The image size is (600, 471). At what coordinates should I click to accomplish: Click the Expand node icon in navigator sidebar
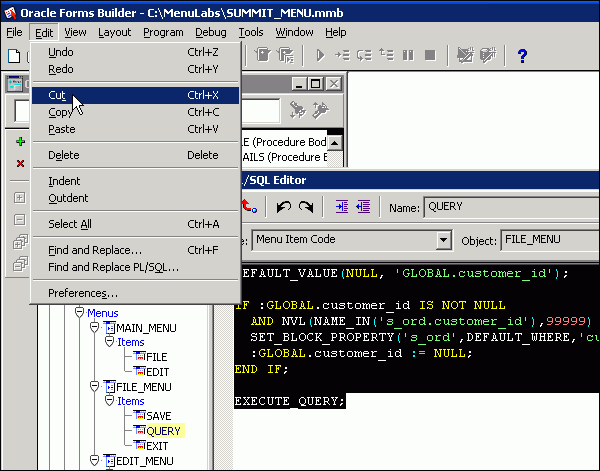(x=20, y=197)
